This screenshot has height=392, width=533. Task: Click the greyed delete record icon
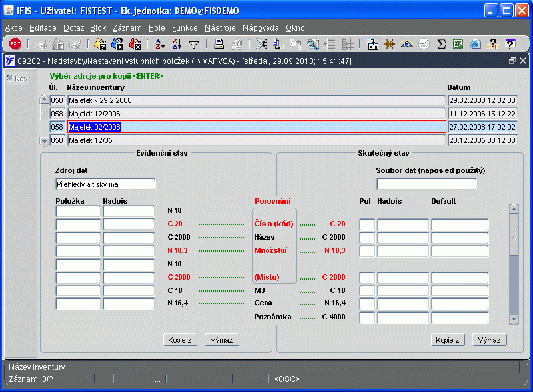(x=75, y=44)
